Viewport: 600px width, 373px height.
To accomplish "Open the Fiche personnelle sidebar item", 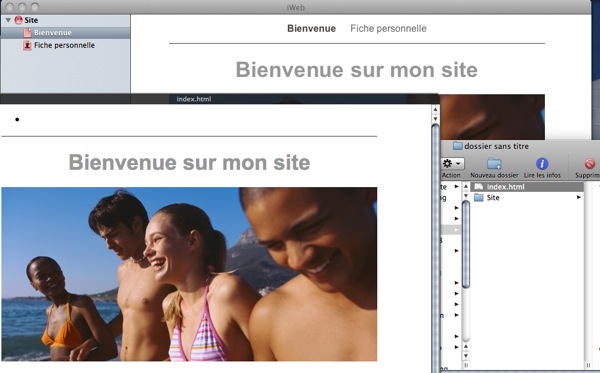I will click(64, 45).
